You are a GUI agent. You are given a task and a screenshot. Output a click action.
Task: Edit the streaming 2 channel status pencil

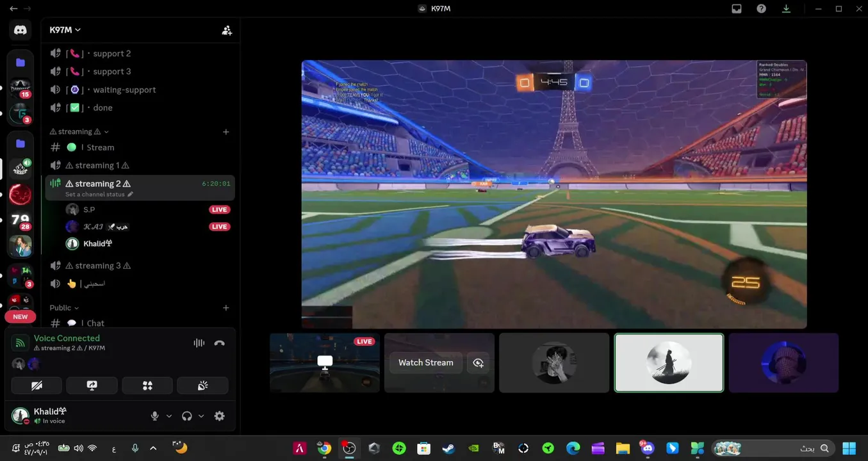point(131,194)
